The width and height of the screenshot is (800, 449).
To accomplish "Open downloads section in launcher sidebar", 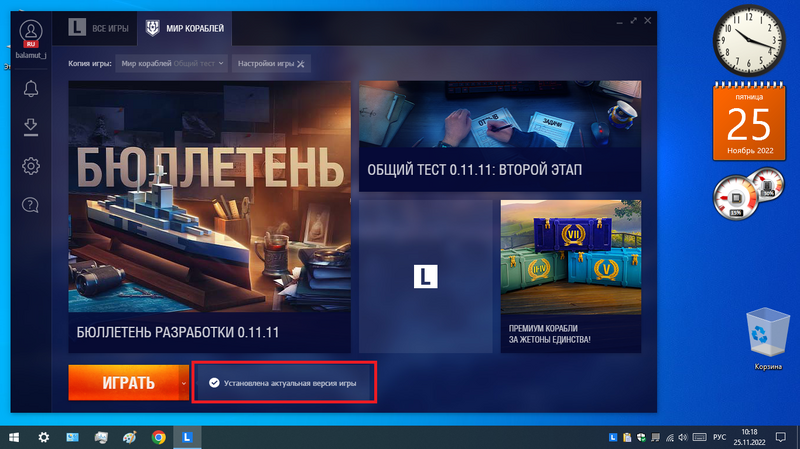I will (31, 127).
